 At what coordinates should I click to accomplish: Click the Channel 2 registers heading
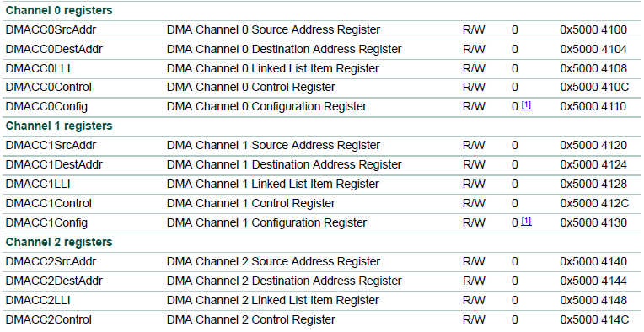point(59,242)
